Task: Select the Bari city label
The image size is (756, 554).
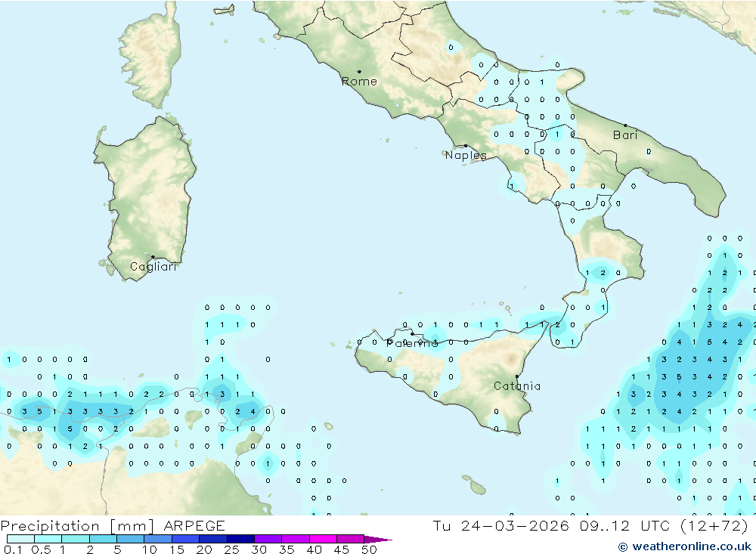Action: [x=625, y=135]
